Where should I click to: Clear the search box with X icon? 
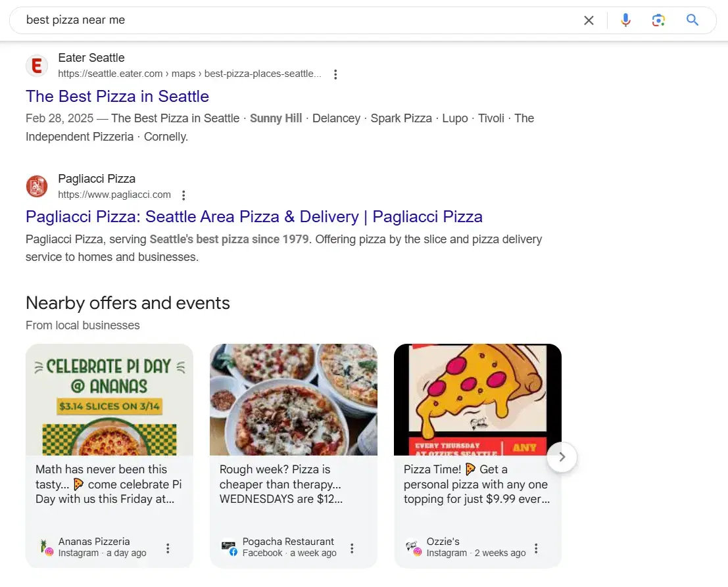click(588, 20)
